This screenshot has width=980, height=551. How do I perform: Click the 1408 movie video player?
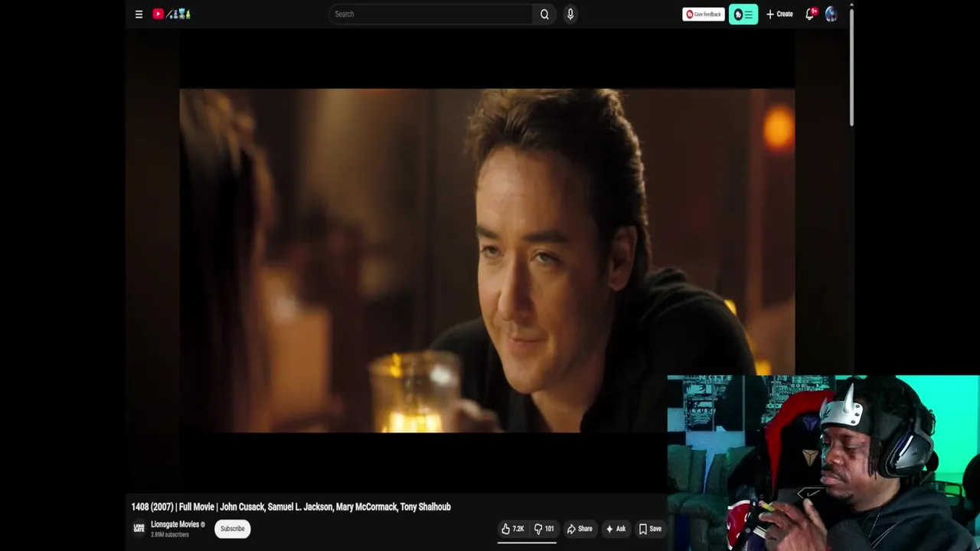click(x=487, y=260)
